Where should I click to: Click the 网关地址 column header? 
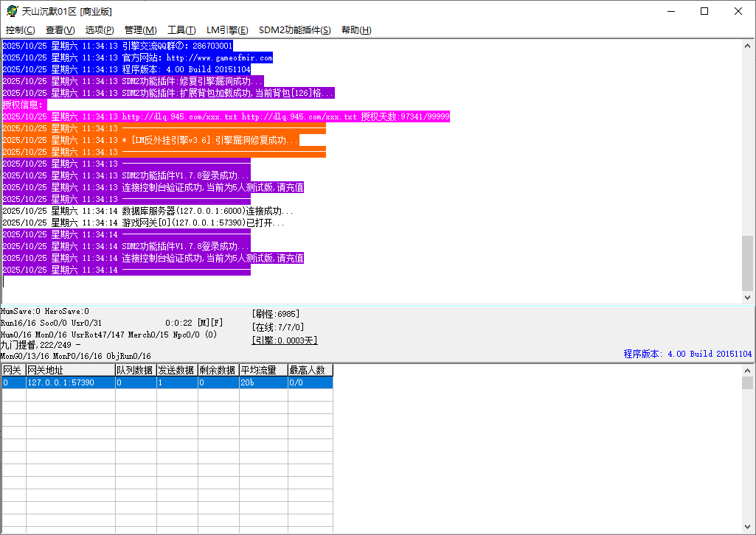(70, 370)
